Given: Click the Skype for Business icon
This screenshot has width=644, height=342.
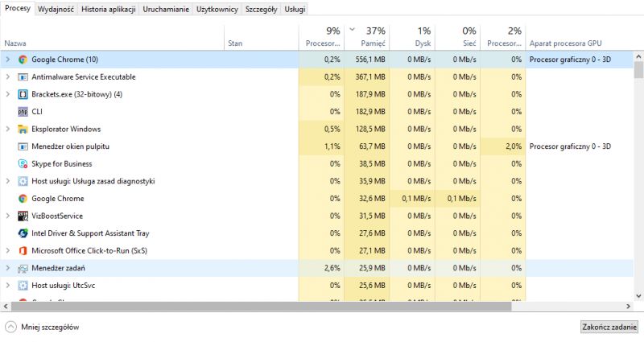Looking at the screenshot, I should pyautogui.click(x=23, y=164).
